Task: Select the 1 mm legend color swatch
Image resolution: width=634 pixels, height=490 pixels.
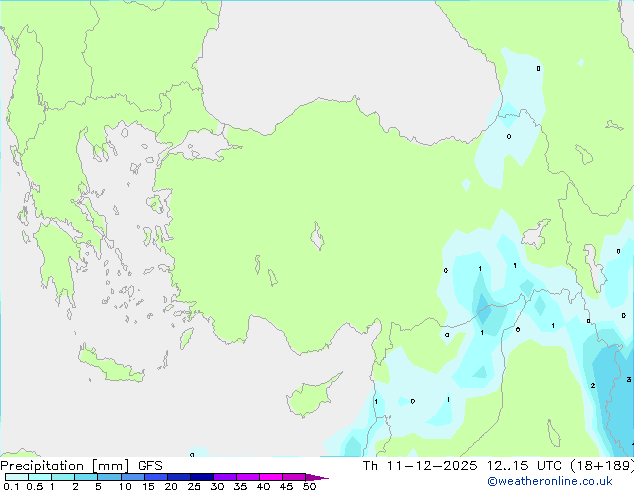Action: tap(63, 477)
